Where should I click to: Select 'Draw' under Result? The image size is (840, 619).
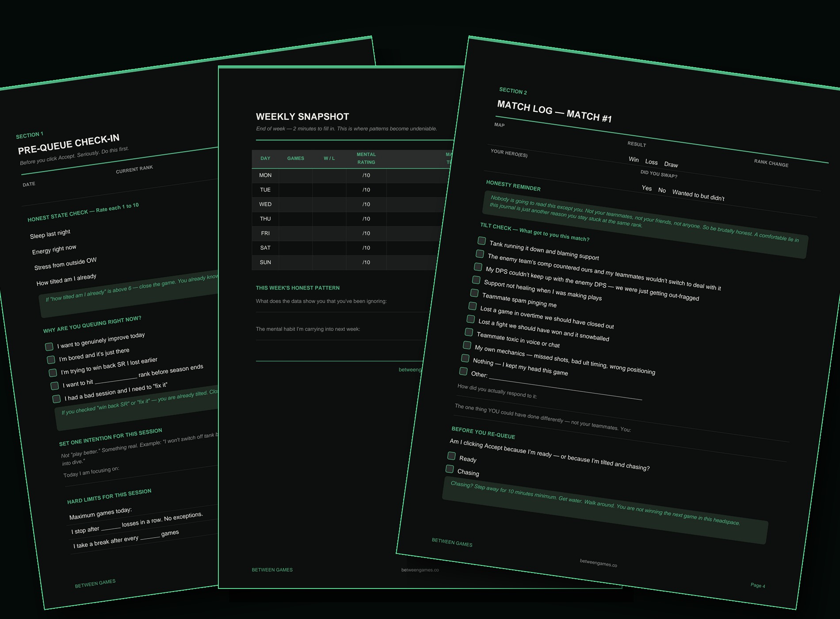click(671, 164)
